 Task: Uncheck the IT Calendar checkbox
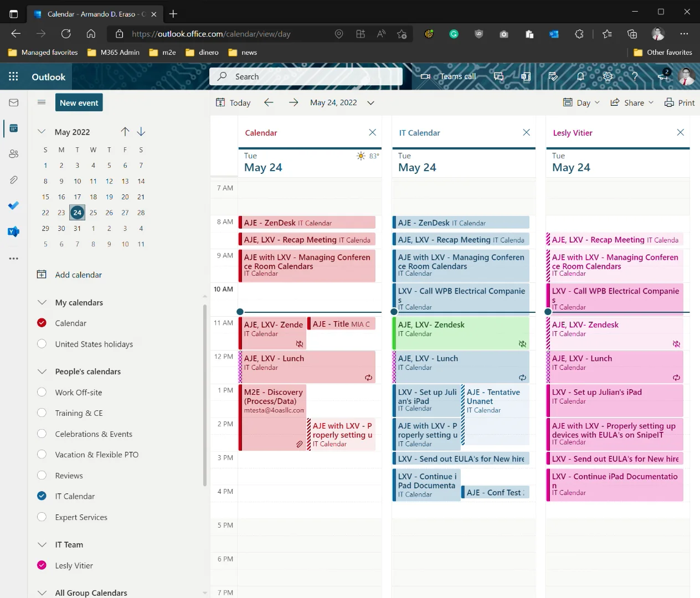coord(42,496)
